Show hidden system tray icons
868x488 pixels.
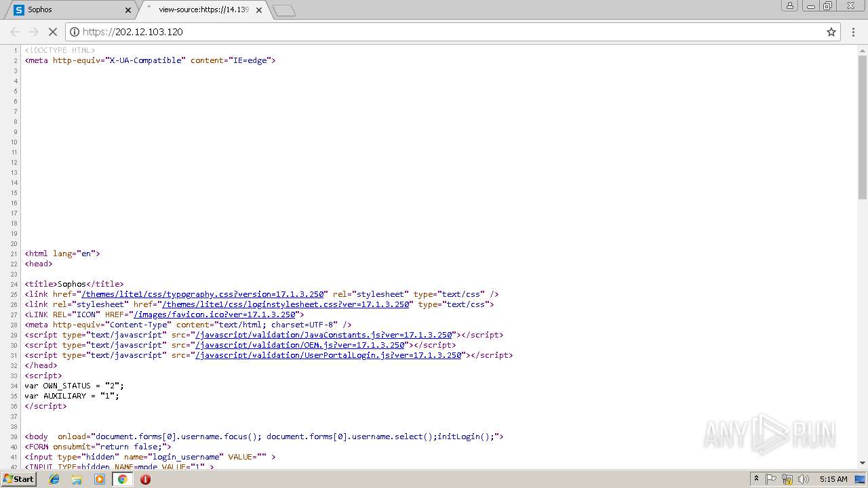click(756, 479)
